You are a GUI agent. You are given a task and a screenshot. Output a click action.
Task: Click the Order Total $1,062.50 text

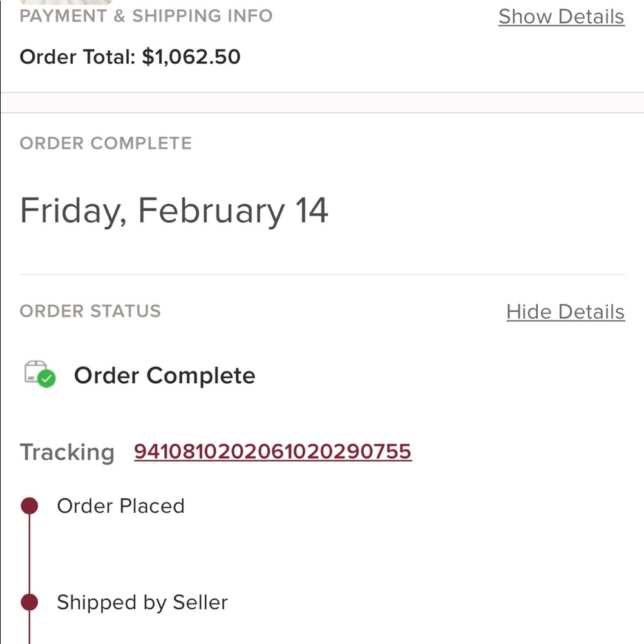click(130, 57)
